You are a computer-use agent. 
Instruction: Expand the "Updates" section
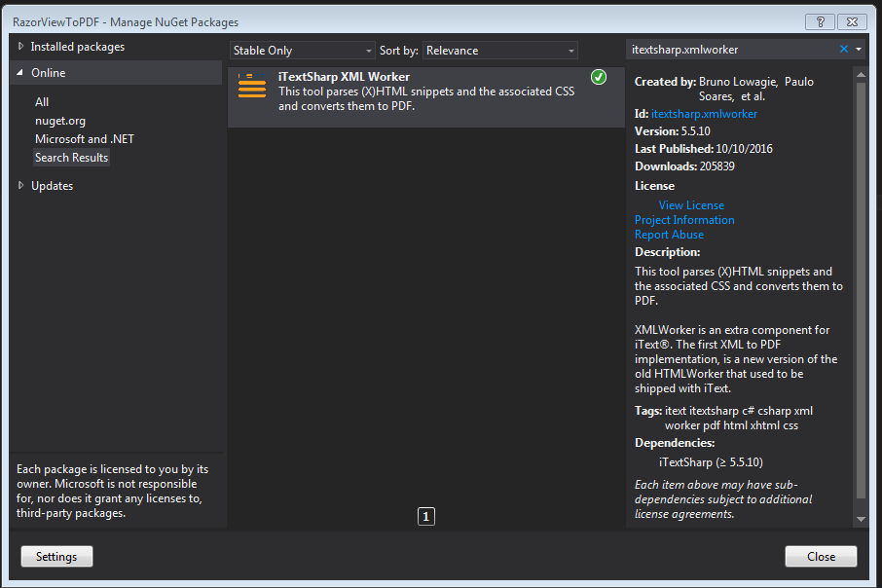tap(52, 185)
